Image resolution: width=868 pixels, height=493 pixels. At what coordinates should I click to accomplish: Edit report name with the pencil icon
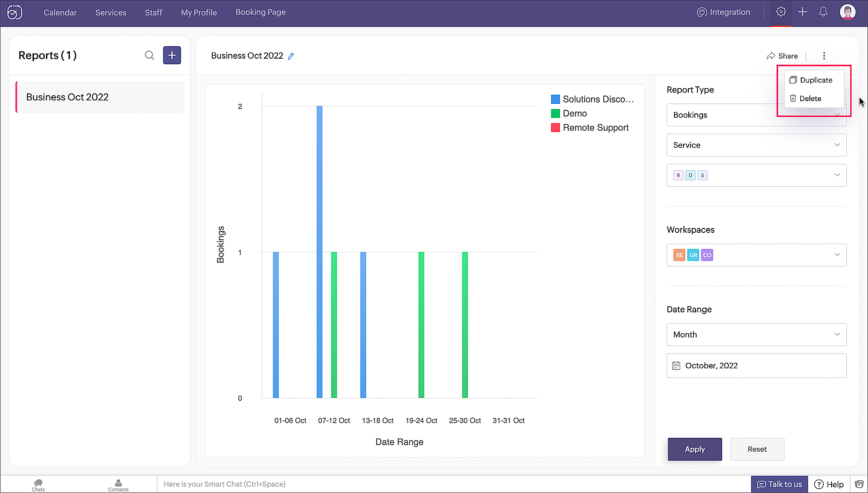coord(291,56)
